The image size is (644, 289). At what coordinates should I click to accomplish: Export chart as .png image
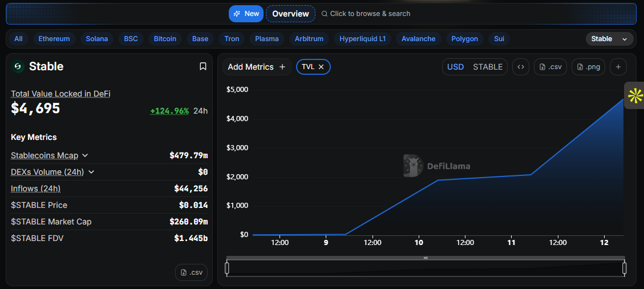[588, 67]
